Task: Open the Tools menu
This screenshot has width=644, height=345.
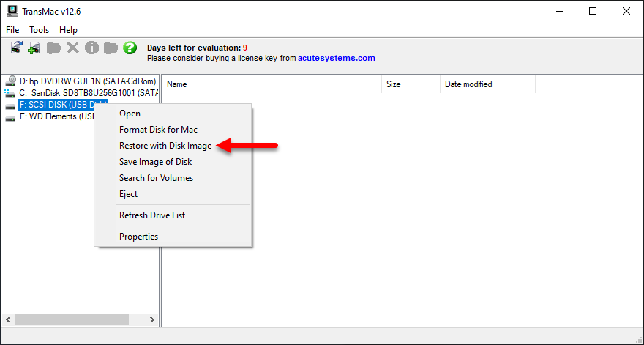Action: (39, 30)
